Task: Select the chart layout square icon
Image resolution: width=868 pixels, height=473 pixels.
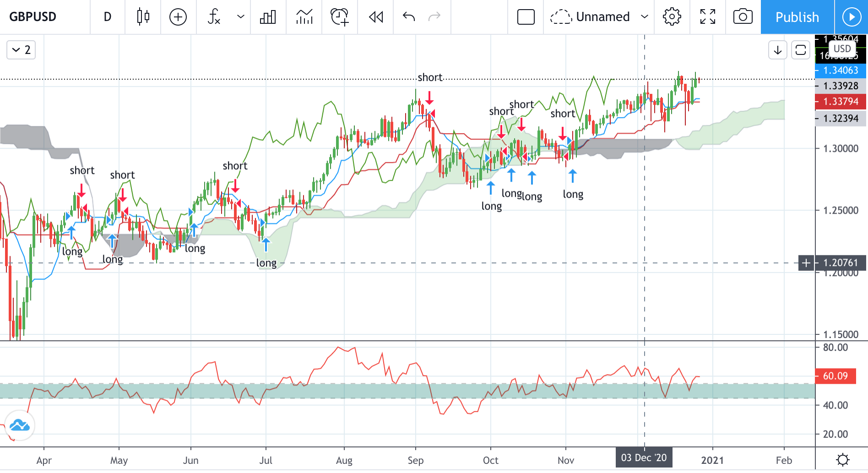Action: click(x=526, y=17)
